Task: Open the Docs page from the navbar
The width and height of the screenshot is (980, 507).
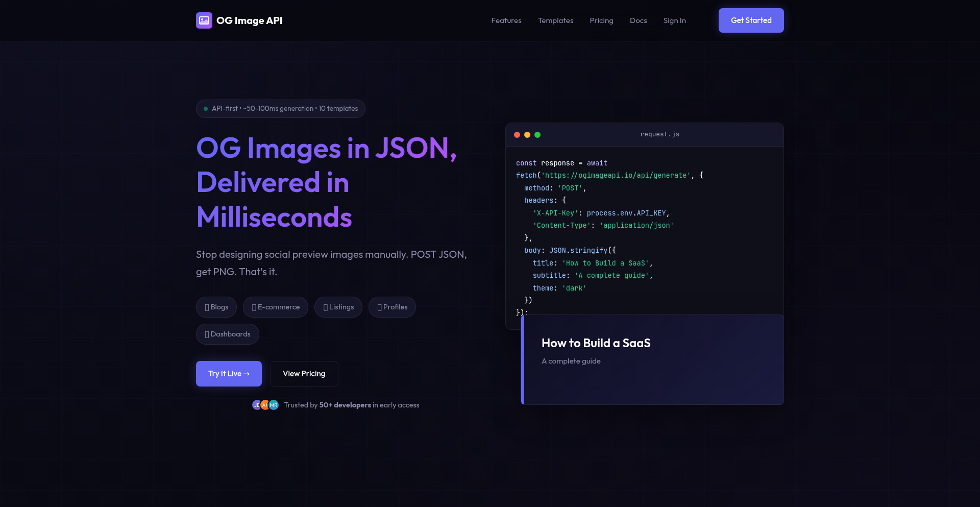Action: [638, 20]
